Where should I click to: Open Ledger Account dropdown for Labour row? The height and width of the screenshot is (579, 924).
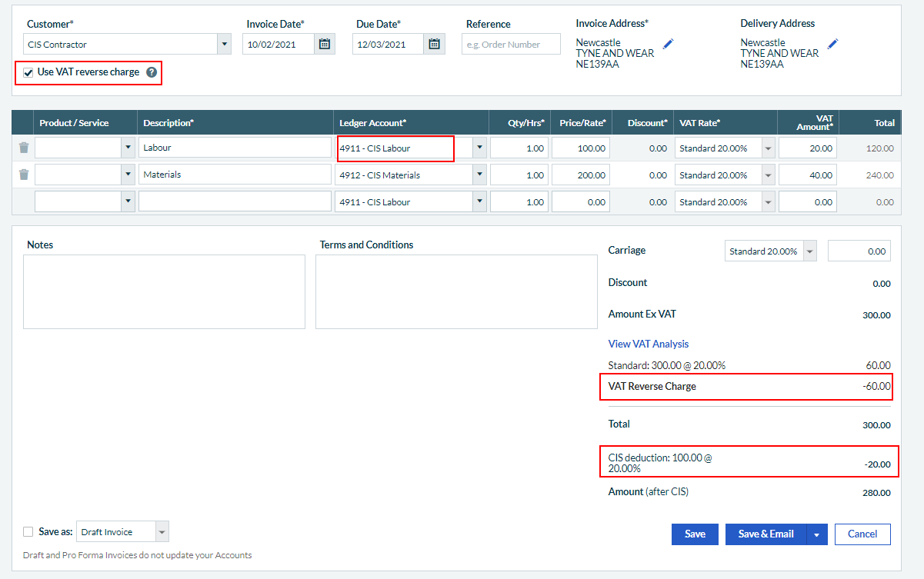point(479,148)
